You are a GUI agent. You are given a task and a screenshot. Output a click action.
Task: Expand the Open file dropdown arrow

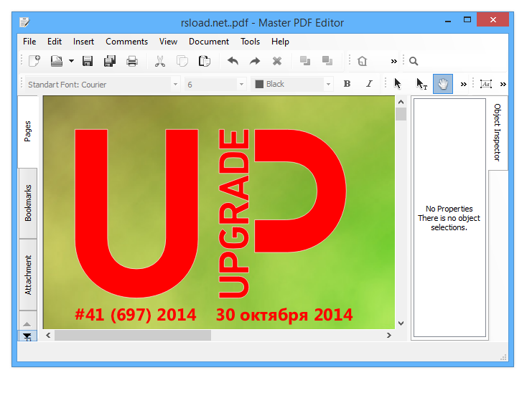click(x=70, y=61)
